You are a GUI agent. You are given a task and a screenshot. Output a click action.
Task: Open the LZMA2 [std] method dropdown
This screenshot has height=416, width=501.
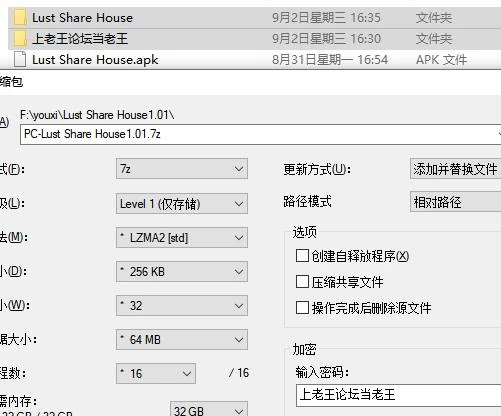pos(182,238)
